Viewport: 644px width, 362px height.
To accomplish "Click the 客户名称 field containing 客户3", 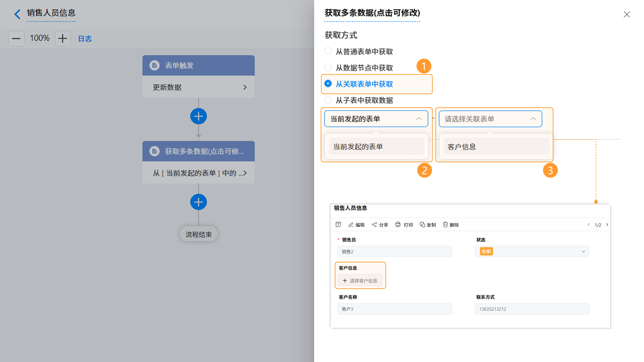I will (x=394, y=309).
